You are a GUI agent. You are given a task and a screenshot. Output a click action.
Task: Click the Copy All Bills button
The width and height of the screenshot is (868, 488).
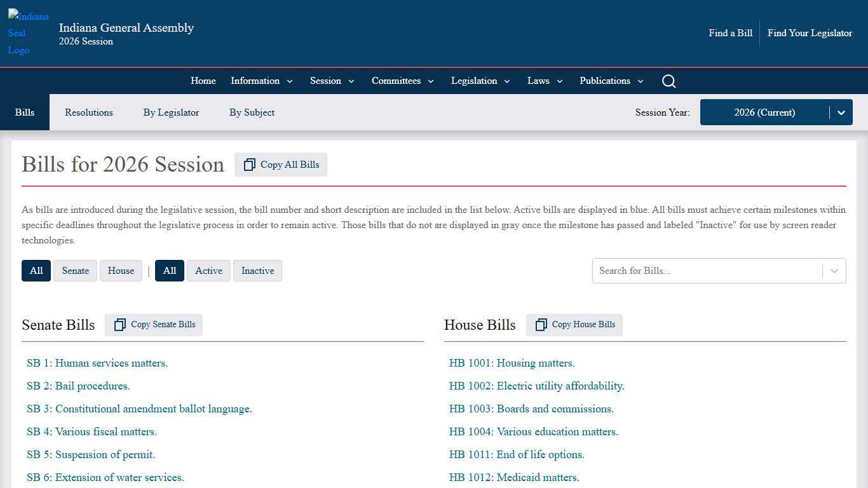pyautogui.click(x=281, y=165)
